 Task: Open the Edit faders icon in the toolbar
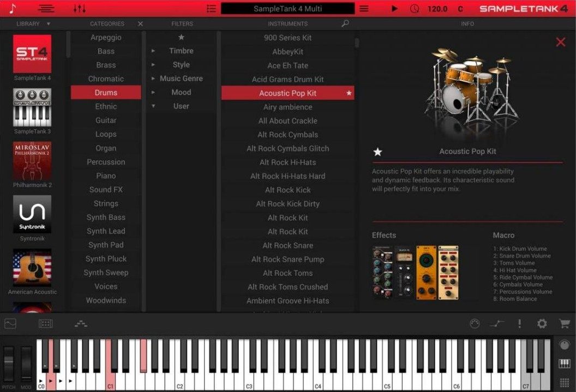81,8
